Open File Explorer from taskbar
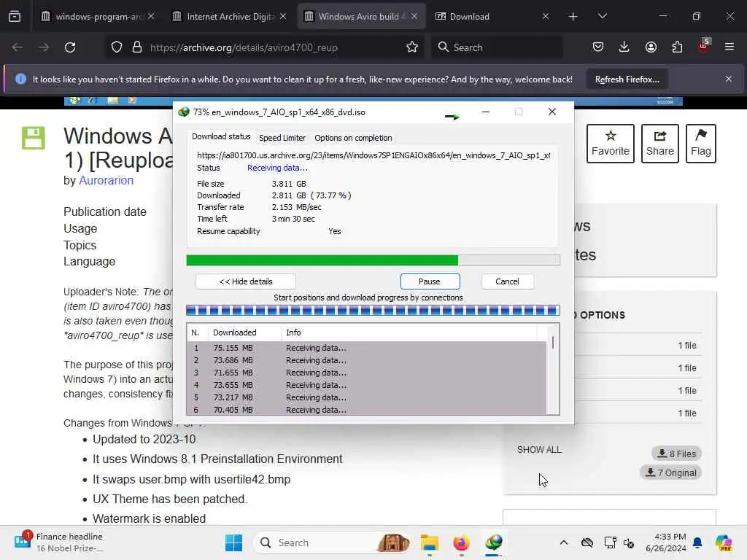 [429, 542]
